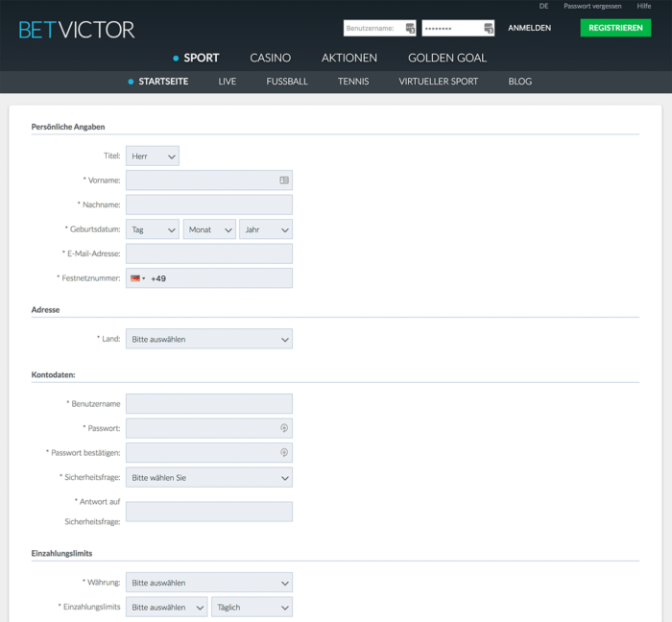Click into the Festnetznummer phone field
Screen dimensions: 672x622
pyautogui.click(x=209, y=278)
